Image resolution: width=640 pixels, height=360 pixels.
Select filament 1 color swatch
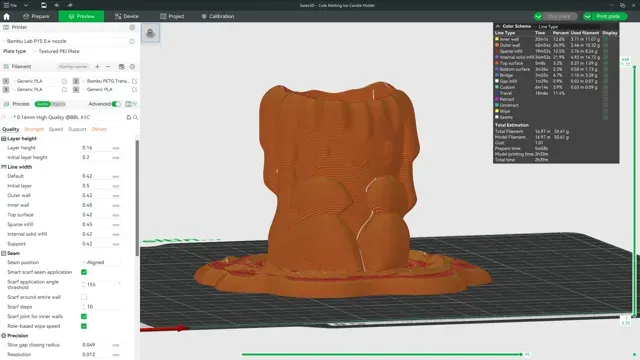[x=6, y=81]
